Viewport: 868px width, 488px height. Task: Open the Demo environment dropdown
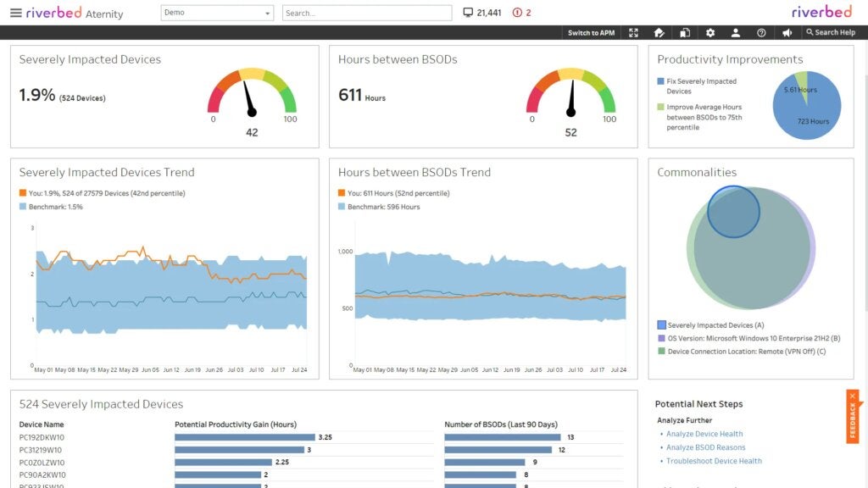coord(217,12)
